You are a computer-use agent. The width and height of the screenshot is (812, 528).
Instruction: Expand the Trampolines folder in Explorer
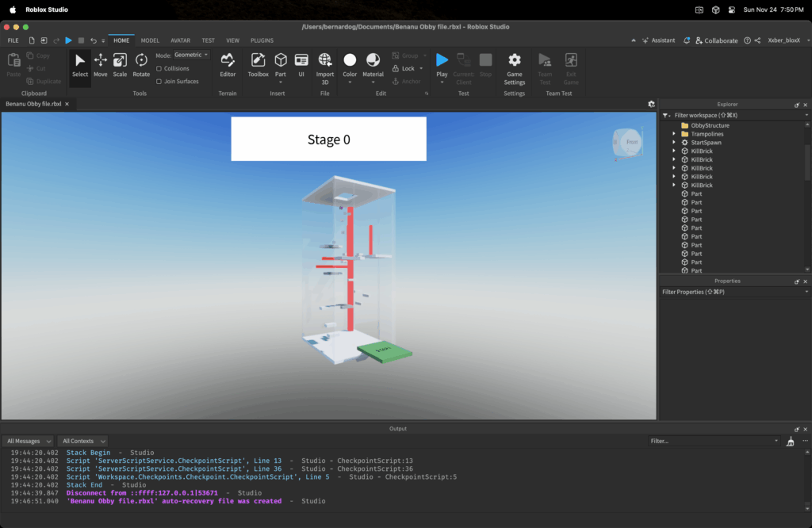(674, 134)
